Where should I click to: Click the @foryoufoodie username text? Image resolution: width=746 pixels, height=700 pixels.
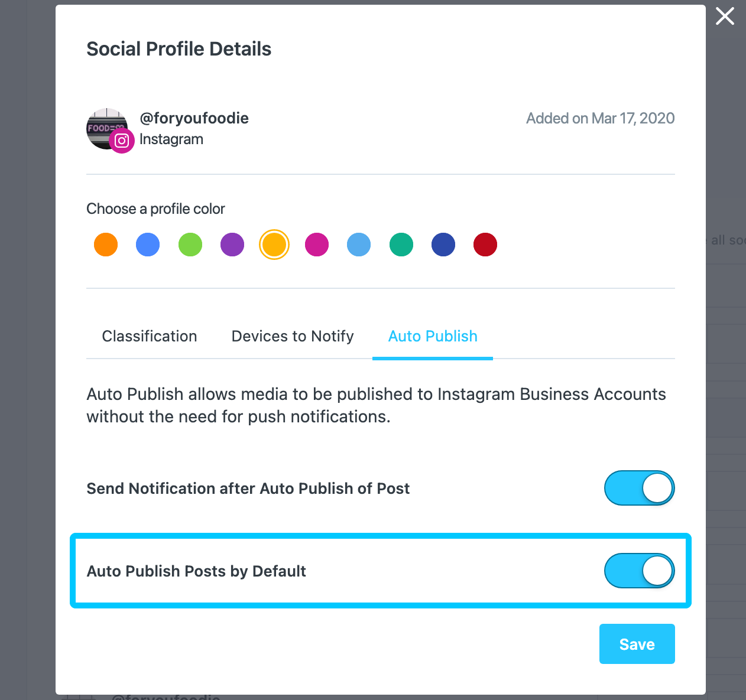click(194, 118)
